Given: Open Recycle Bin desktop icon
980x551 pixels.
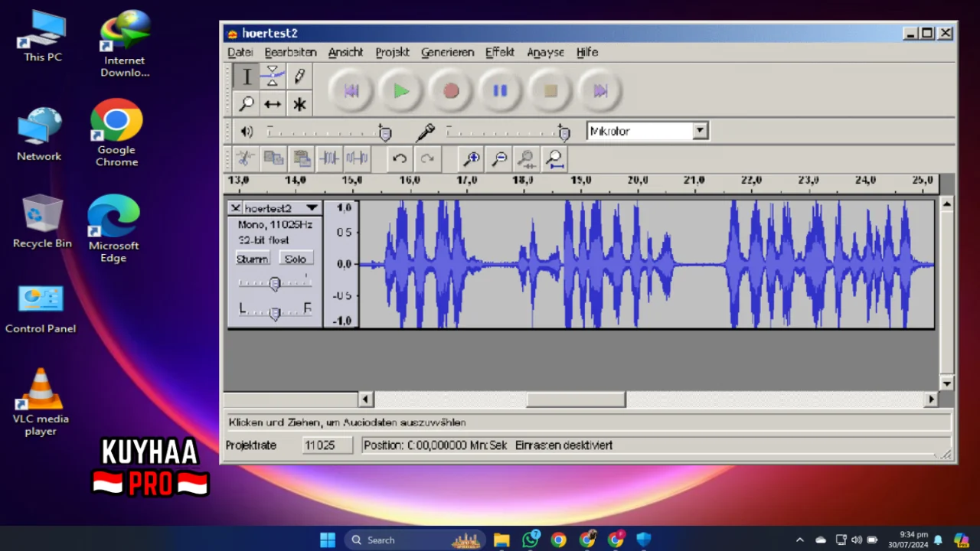Looking at the screenshot, I should tap(42, 221).
